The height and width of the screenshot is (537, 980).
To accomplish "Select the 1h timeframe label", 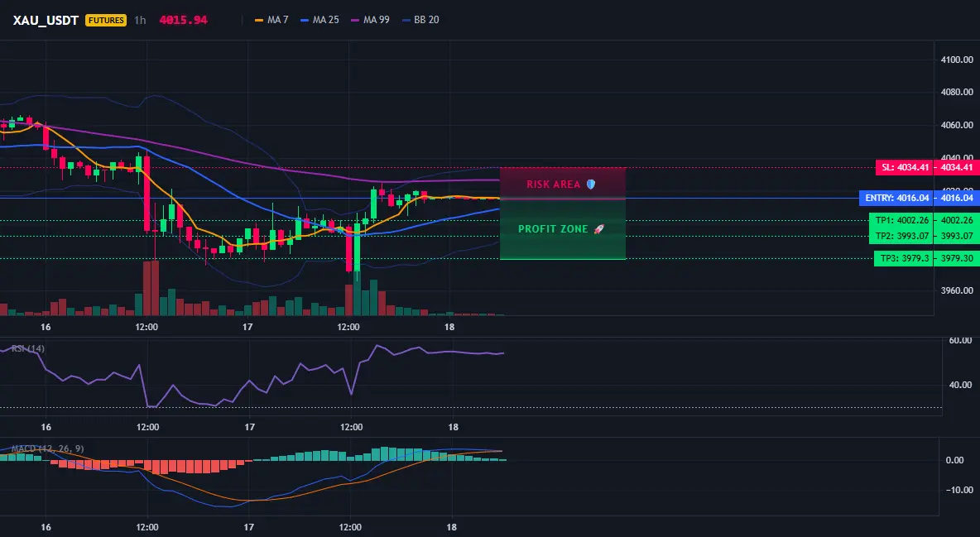I will pyautogui.click(x=140, y=20).
